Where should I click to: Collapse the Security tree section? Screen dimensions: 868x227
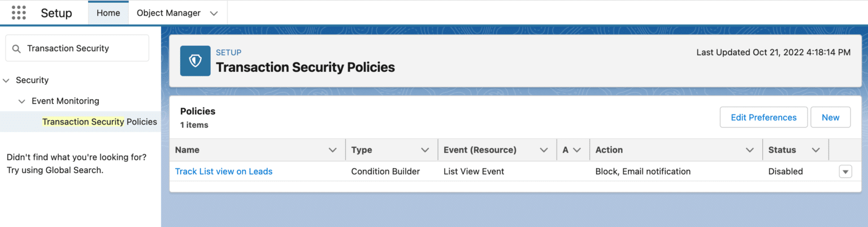click(7, 80)
